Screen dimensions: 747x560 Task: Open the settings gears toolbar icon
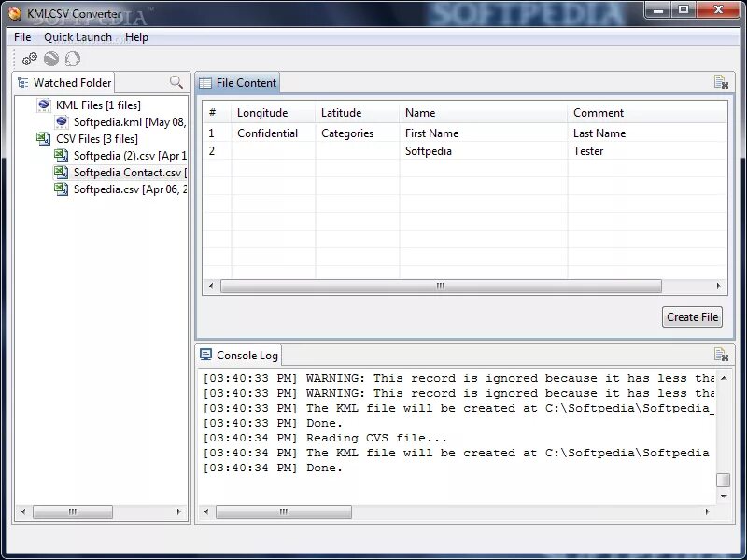click(30, 59)
